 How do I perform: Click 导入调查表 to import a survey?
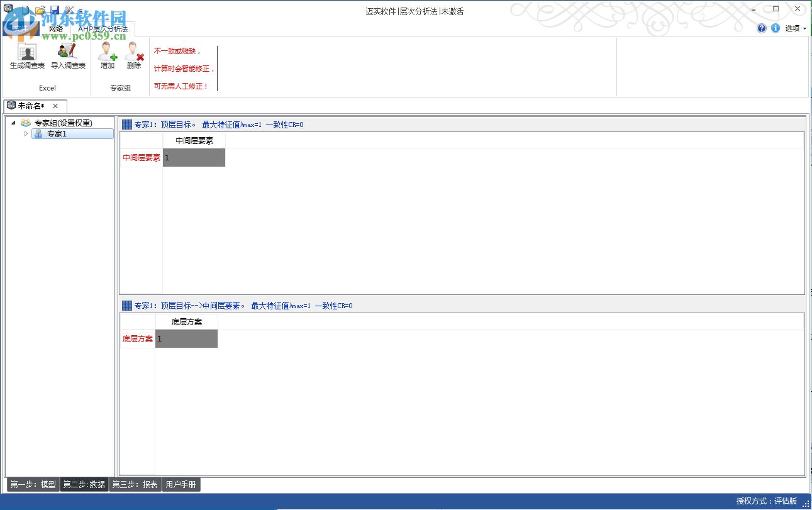coord(68,57)
